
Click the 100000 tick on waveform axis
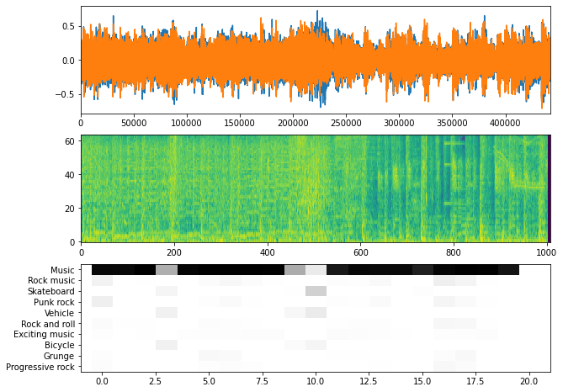point(186,123)
